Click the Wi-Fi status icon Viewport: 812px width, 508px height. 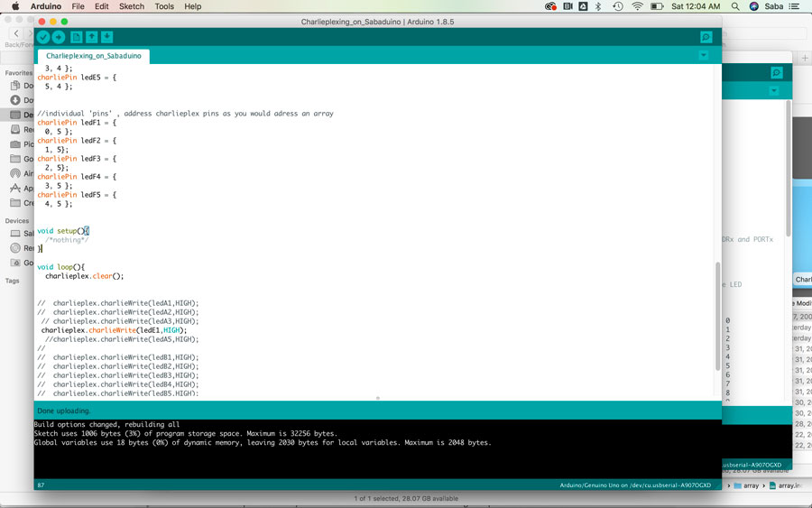(x=638, y=6)
